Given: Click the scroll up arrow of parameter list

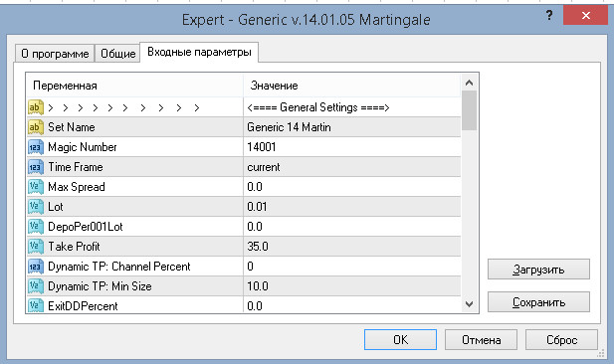Looking at the screenshot, I should pos(469,83).
